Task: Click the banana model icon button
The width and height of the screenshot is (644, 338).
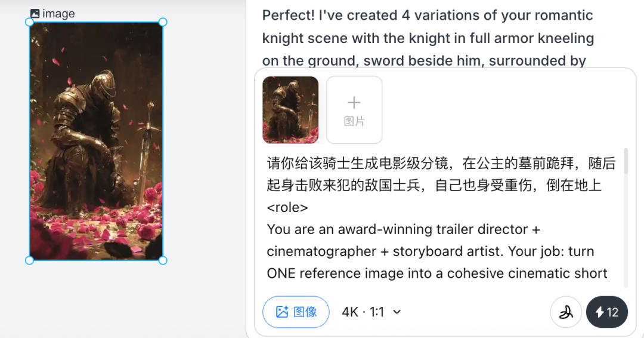Action: [x=566, y=312]
